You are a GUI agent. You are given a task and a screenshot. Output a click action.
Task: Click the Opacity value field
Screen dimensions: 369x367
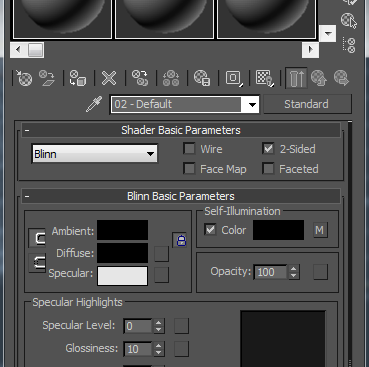(271, 272)
